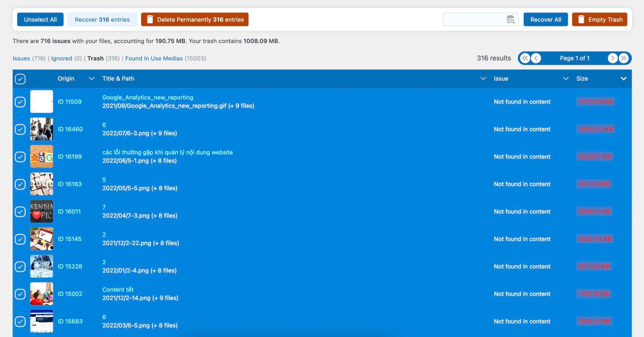Sort by Origin column chevron

click(x=91, y=79)
